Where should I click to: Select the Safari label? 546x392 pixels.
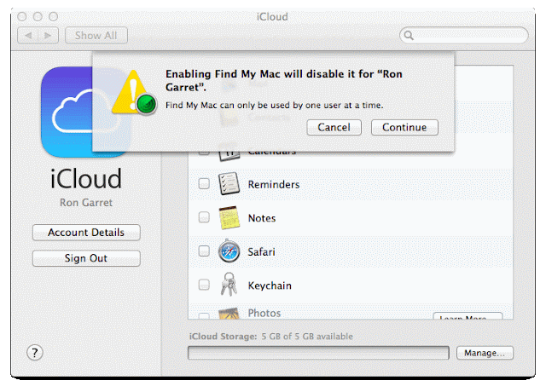click(261, 251)
